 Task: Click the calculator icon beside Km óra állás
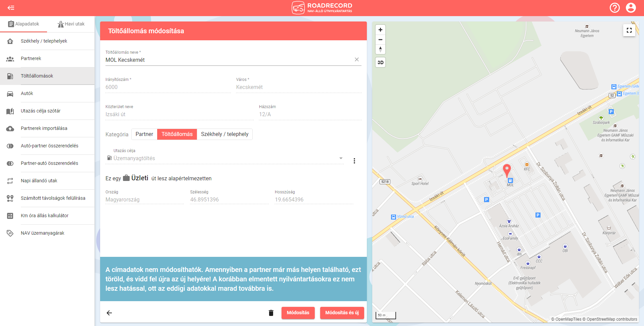10,216
